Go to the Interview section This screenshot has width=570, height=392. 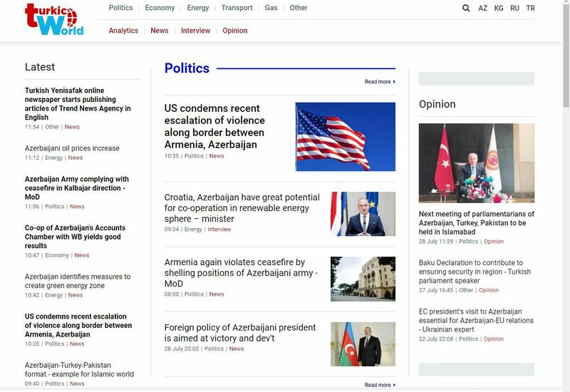195,31
